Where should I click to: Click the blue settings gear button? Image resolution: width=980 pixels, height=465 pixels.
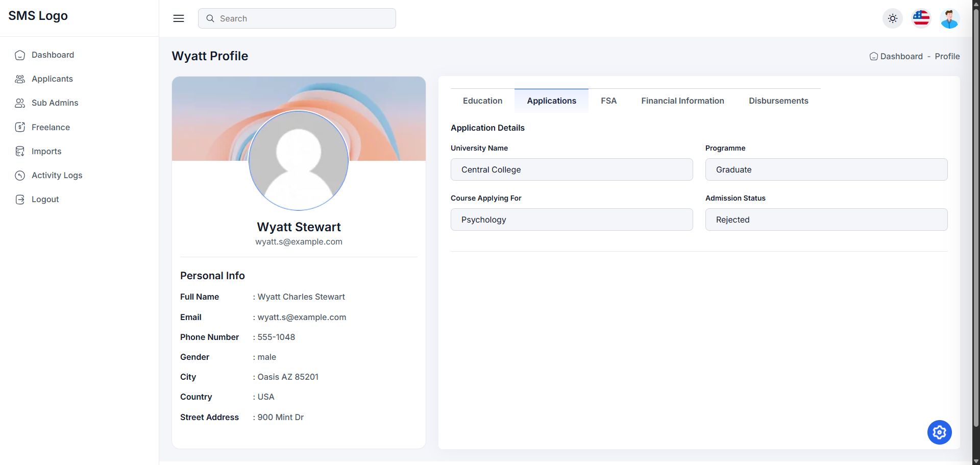tap(939, 432)
